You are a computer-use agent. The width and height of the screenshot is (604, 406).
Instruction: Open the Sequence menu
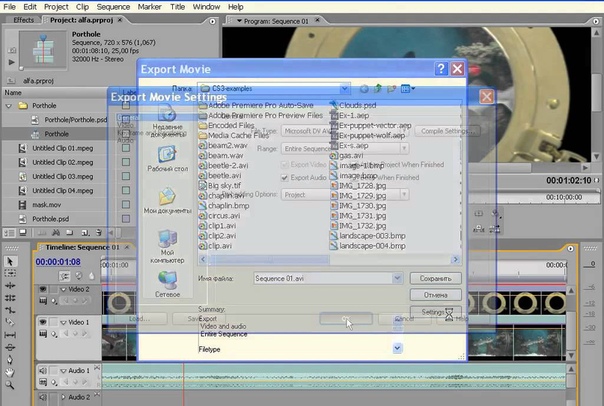tap(113, 7)
